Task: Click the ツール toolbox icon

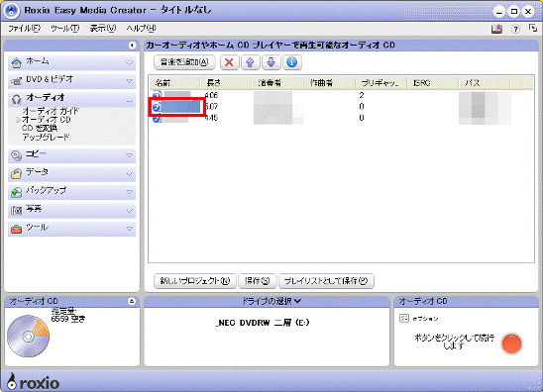Action: click(x=16, y=229)
